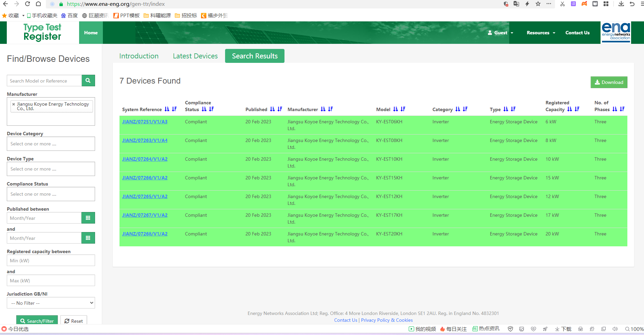Open the Device Category selector
Screen dimensions: 644x335
coord(51,144)
